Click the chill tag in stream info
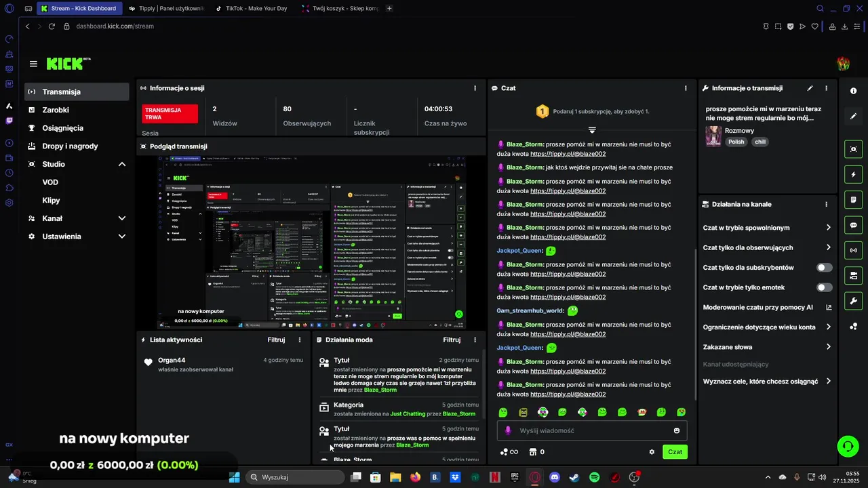This screenshot has height=488, width=868. pos(760,142)
